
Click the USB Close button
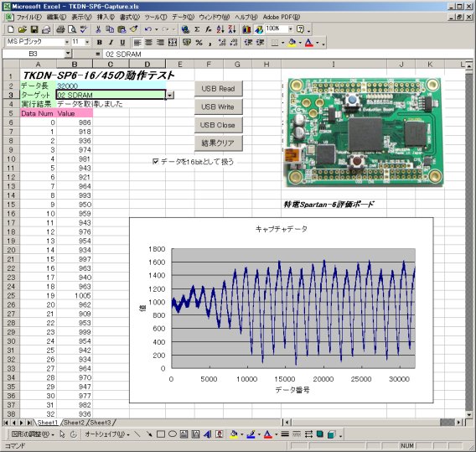(218, 125)
